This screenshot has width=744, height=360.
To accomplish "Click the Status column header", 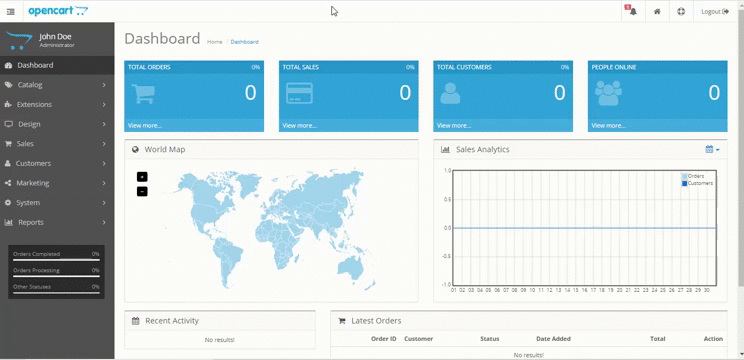I will (x=489, y=339).
